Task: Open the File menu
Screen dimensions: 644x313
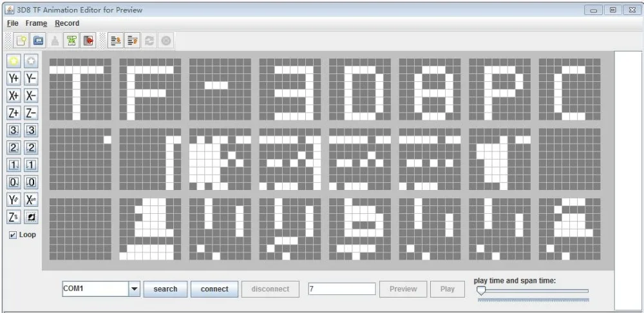Action: pyautogui.click(x=13, y=23)
